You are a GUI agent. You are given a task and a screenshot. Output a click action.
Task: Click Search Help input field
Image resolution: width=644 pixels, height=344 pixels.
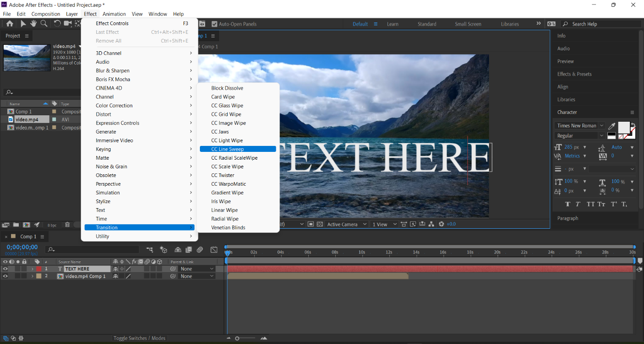pos(601,24)
